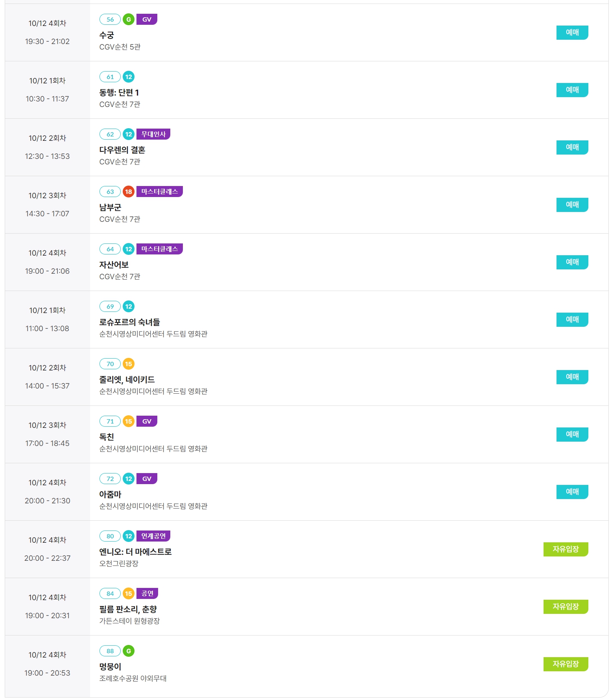Click the code number 56 badge
The image size is (610, 700).
(x=110, y=19)
